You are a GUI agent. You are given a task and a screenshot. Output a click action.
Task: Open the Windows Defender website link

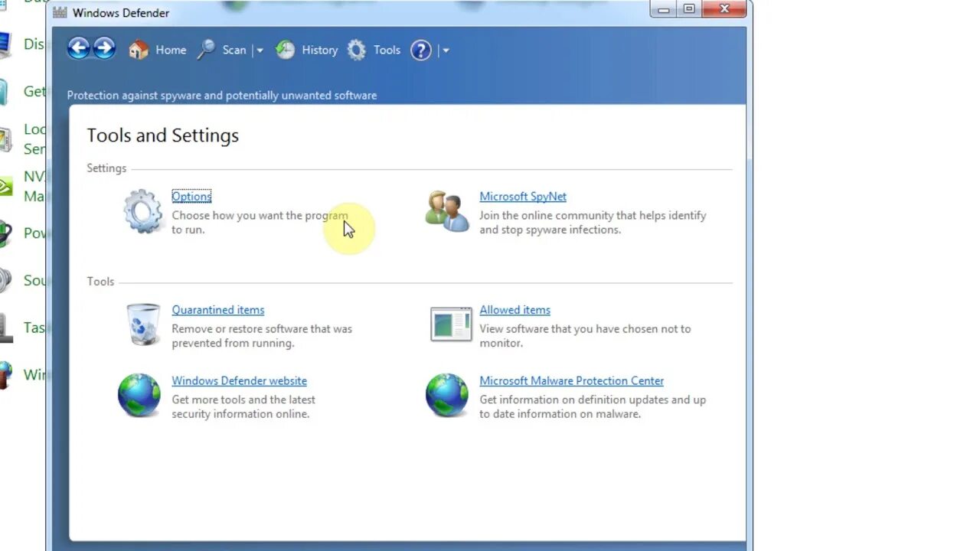point(239,381)
